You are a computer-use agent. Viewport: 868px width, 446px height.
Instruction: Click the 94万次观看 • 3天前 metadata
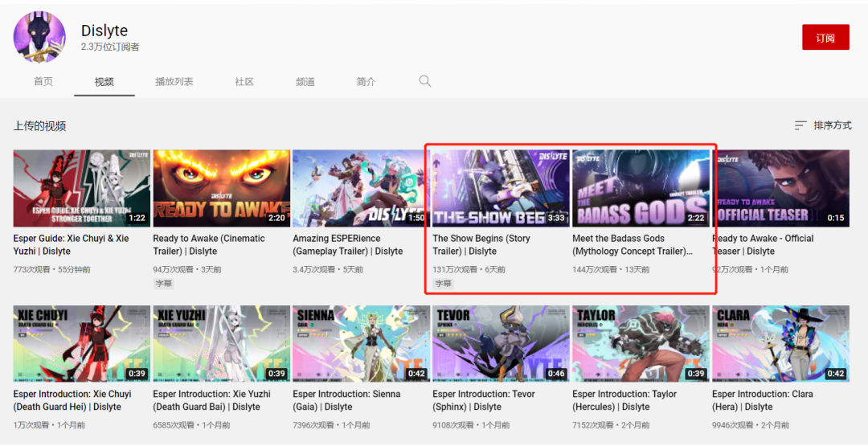coord(188,269)
